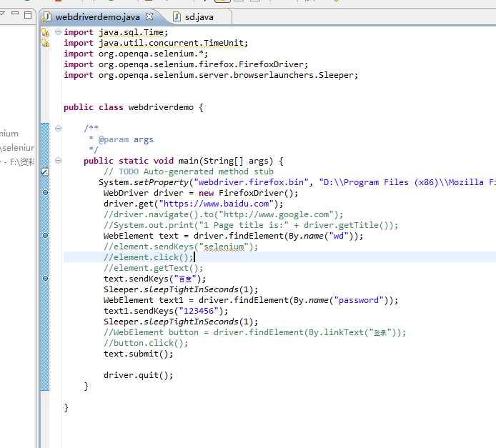The height and width of the screenshot is (448, 496).
Task: Click the browserlaunchers.Sleeper import line
Action: pos(211,75)
